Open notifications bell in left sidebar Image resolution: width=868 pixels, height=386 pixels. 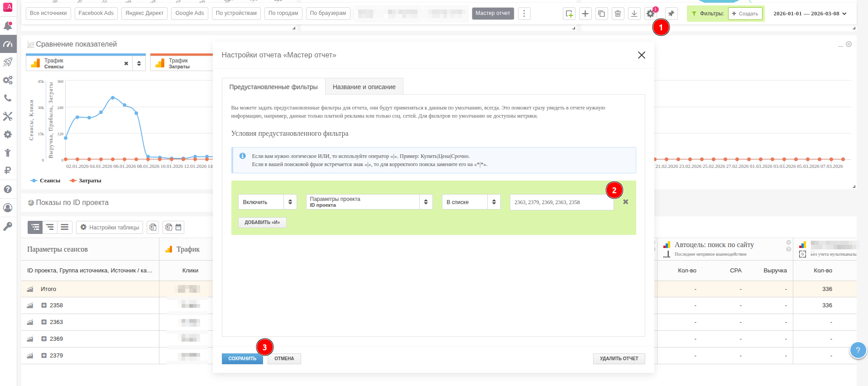click(x=8, y=26)
